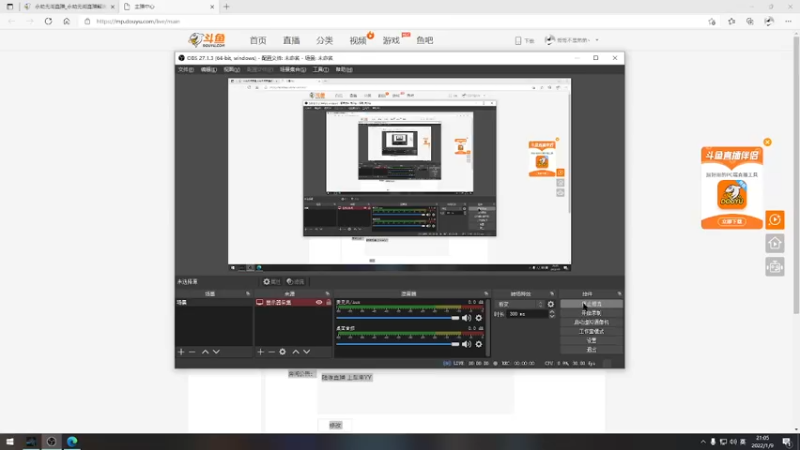The image size is (800, 450).
Task: Pop out the Scene Transitions dock
Action: point(552,294)
